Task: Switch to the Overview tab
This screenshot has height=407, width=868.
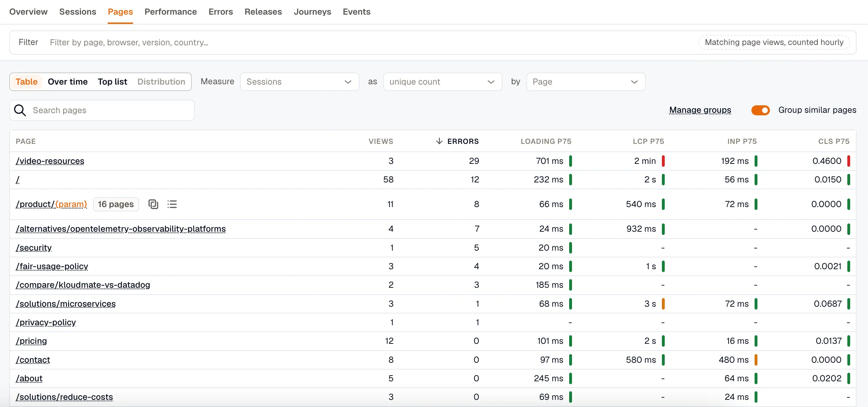Action: [28, 12]
